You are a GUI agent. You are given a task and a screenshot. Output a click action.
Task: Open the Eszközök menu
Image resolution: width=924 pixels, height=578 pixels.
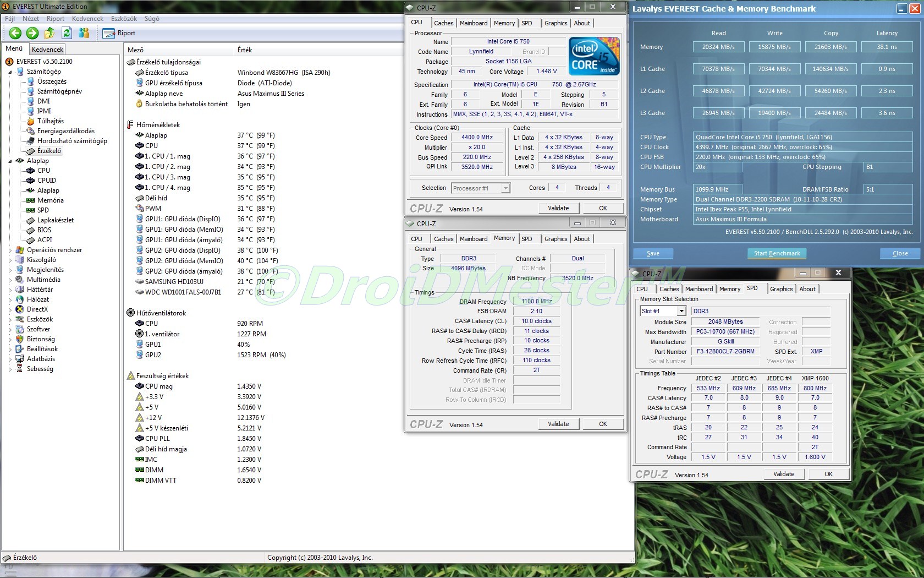pyautogui.click(x=124, y=19)
